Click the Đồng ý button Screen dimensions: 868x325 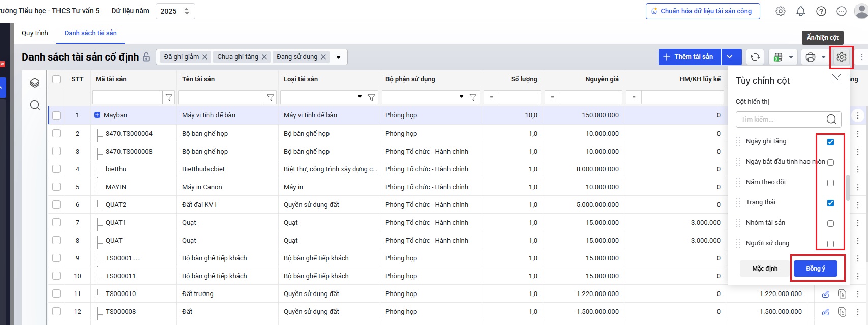coord(815,269)
